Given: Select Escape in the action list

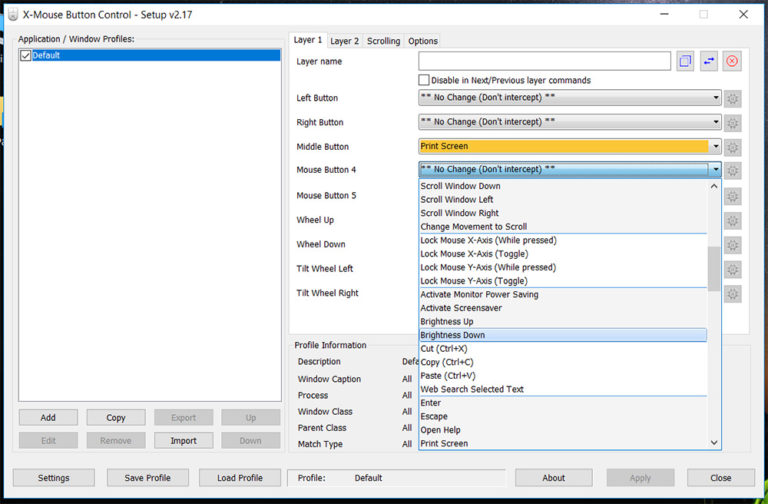Looking at the screenshot, I should pyautogui.click(x=563, y=416).
